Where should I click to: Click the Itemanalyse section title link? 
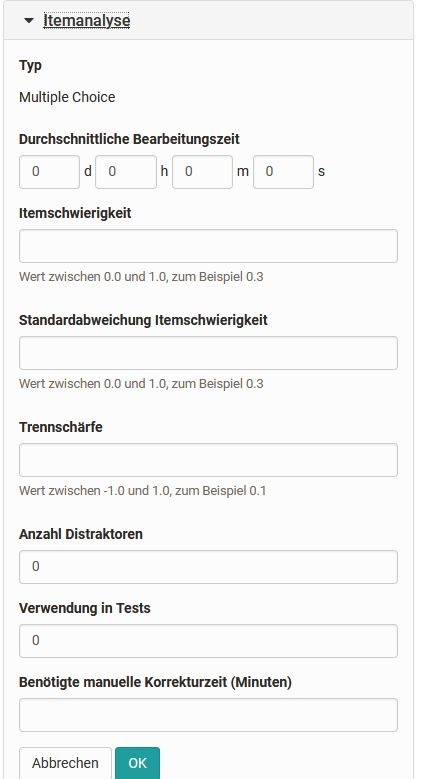click(x=86, y=21)
